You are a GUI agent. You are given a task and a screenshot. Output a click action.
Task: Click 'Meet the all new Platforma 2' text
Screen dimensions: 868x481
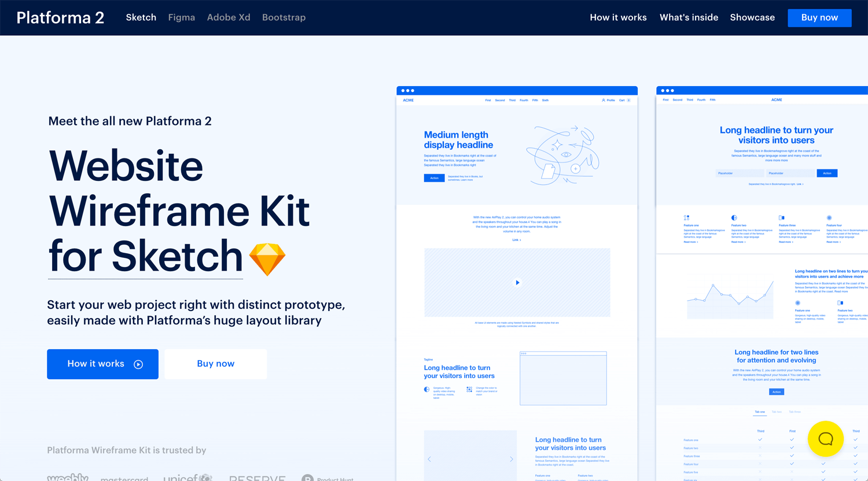130,121
